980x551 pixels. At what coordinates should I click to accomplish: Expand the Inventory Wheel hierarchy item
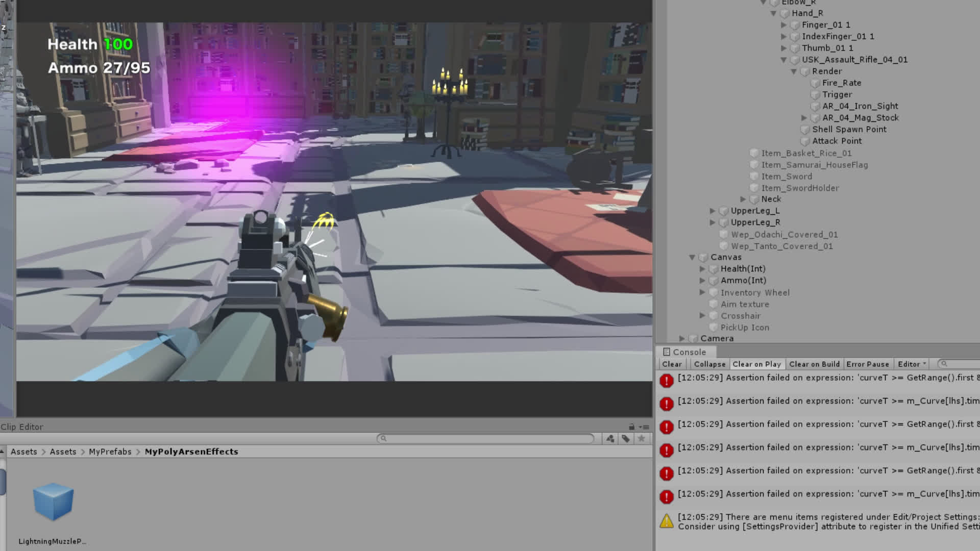pyautogui.click(x=702, y=292)
